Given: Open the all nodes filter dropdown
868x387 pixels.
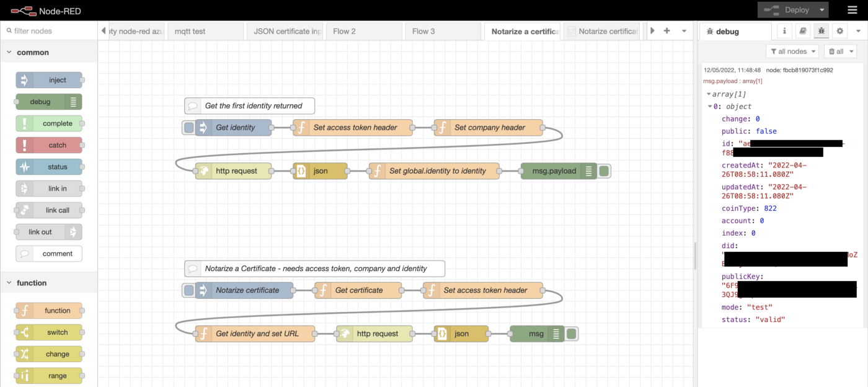Looking at the screenshot, I should click(x=792, y=51).
